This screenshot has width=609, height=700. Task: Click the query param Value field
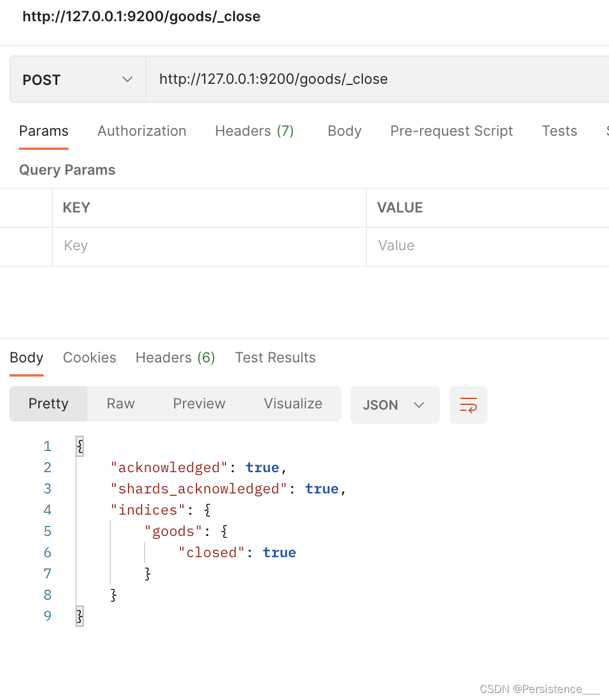pos(487,246)
